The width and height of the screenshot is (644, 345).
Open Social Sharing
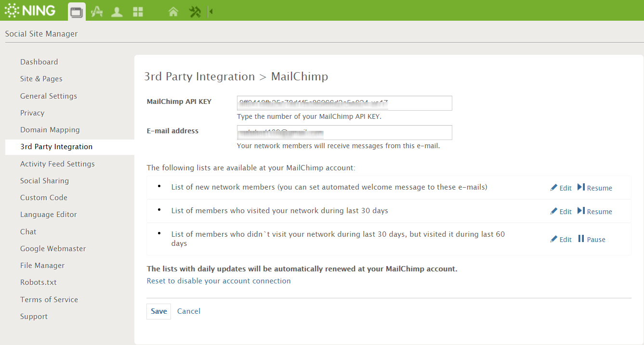pyautogui.click(x=44, y=180)
